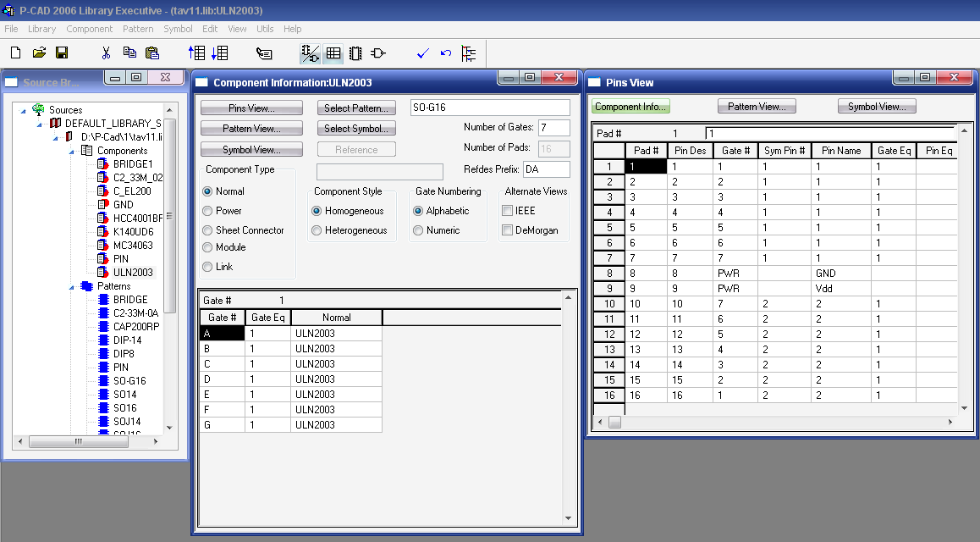The image size is (980, 542).
Task: Enable the IEEE alternate view checkbox
Action: point(508,211)
